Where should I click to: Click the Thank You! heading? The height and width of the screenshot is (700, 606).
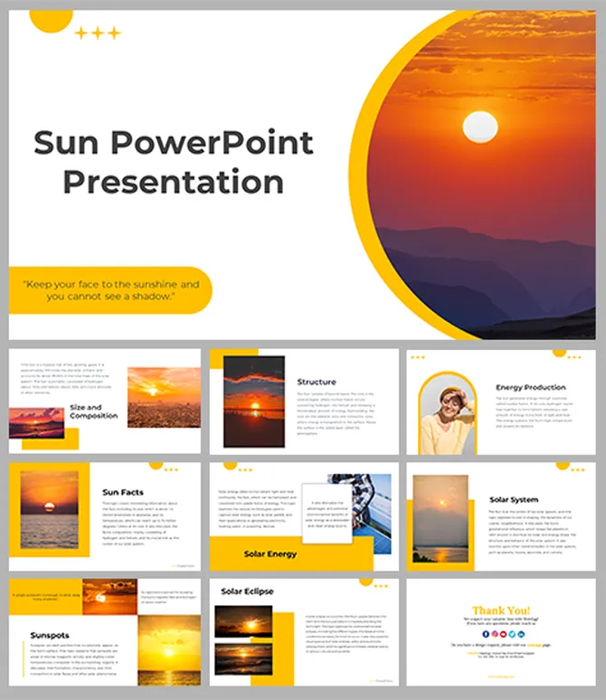point(502,610)
